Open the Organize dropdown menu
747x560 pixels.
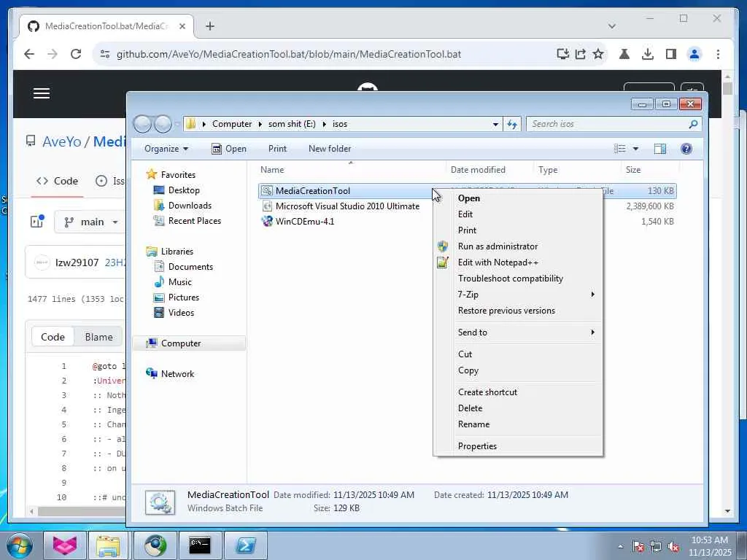point(166,149)
